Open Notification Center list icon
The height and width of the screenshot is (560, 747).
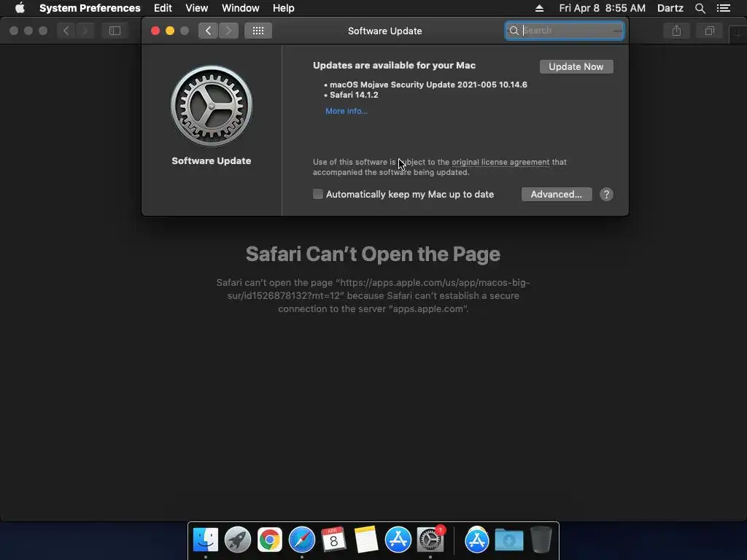click(x=724, y=8)
